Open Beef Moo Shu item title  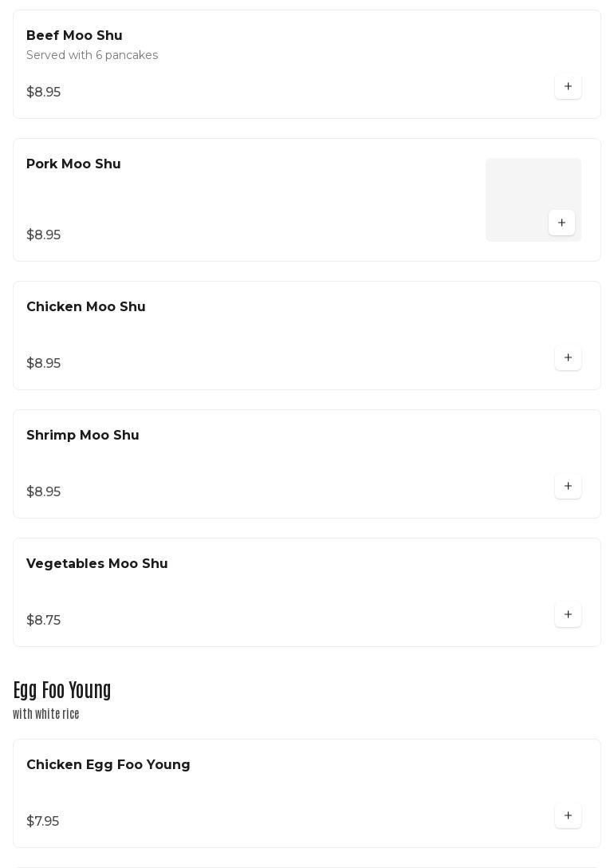(x=74, y=36)
